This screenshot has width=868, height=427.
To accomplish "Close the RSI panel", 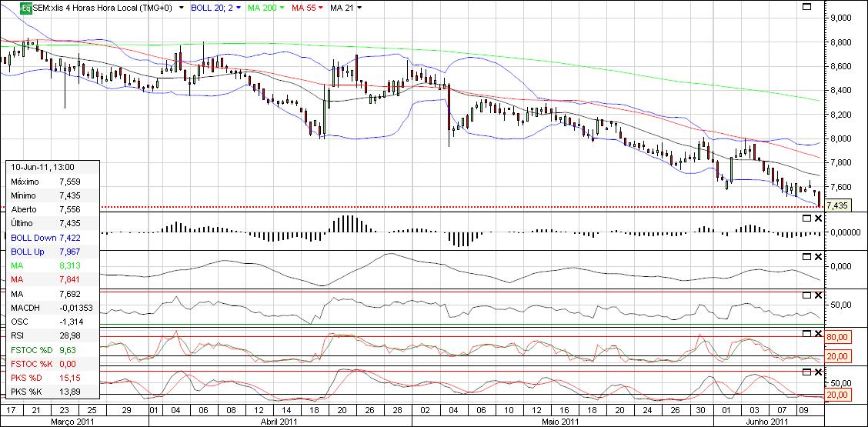I will tap(818, 295).
